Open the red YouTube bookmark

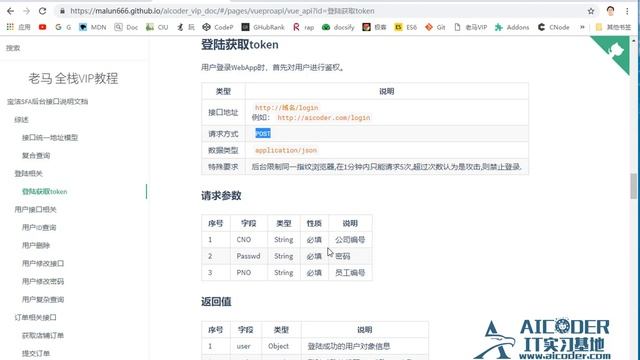point(42,27)
